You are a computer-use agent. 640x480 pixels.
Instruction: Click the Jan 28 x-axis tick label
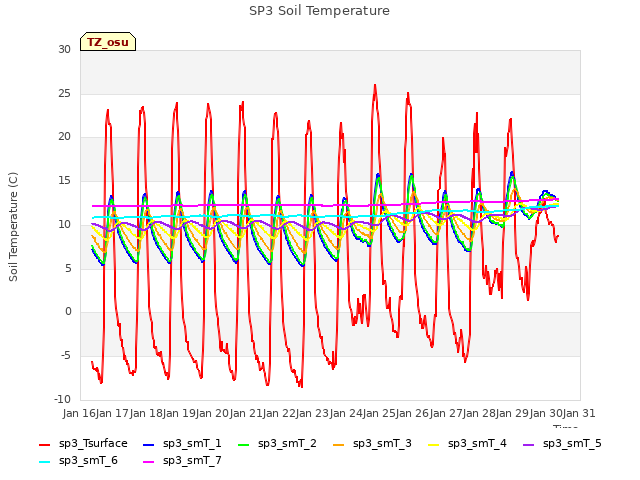(x=479, y=413)
